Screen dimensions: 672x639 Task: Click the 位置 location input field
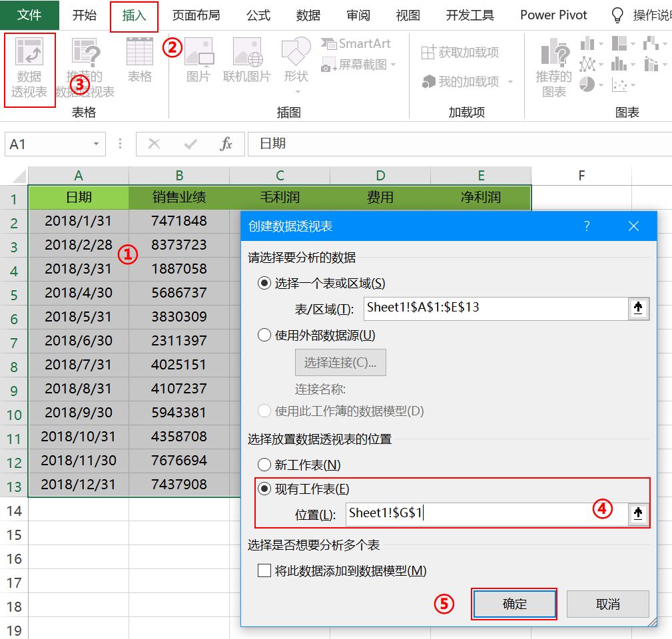pos(488,514)
